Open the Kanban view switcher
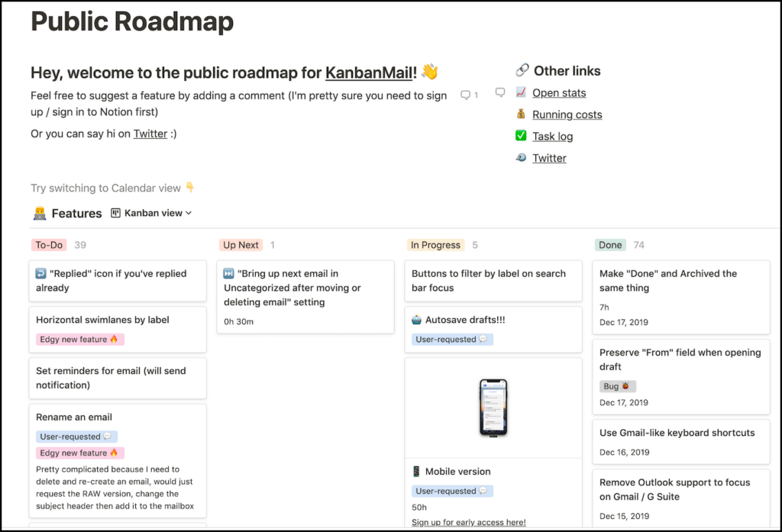Screen dimensions: 782x532 (x=151, y=213)
